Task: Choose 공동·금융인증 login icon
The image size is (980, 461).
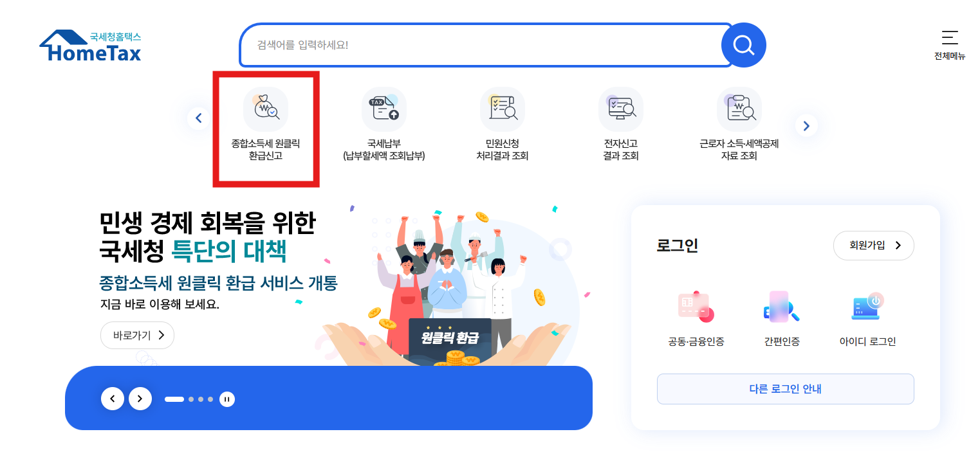Action: 696,307
